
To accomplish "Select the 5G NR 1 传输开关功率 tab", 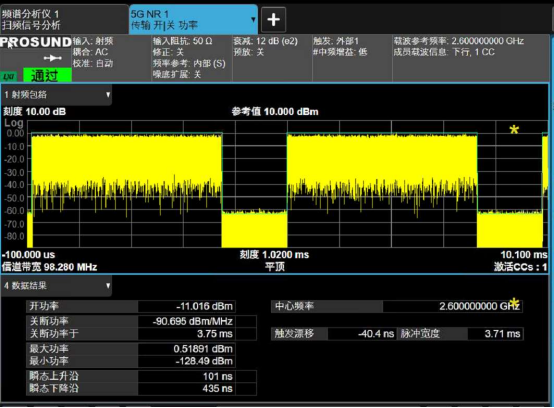I will [x=193, y=19].
